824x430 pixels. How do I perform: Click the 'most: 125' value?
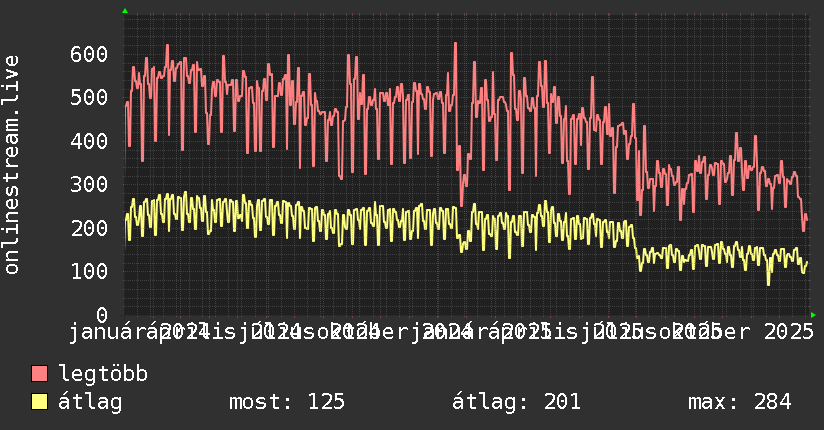tap(287, 402)
